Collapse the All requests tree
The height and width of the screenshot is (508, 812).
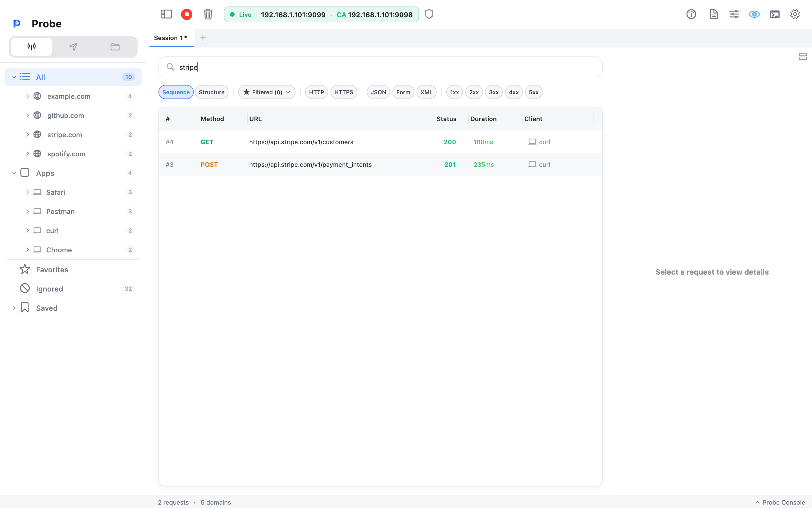click(x=14, y=77)
